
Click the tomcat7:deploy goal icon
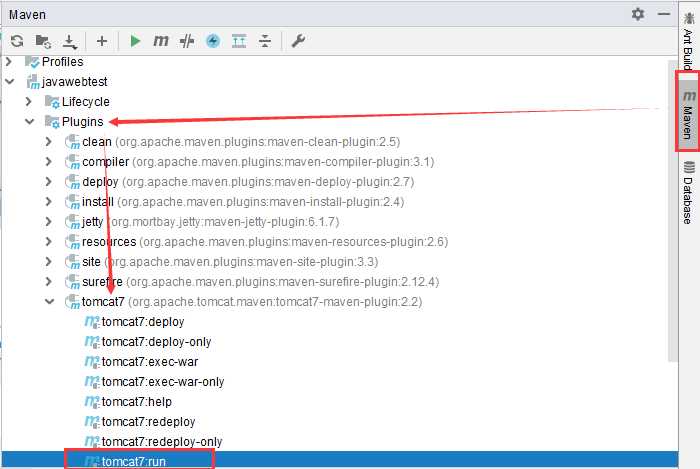pyautogui.click(x=92, y=322)
